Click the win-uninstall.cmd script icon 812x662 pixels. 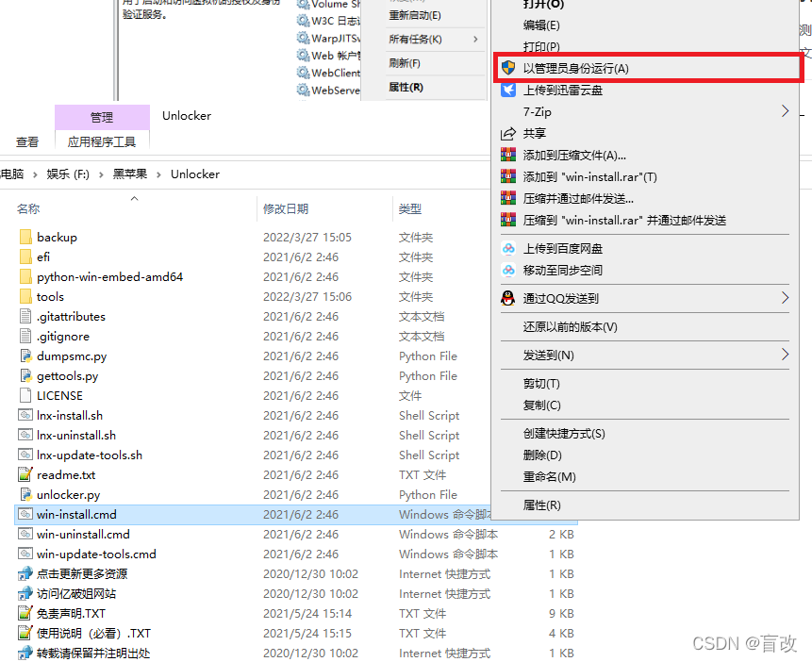click(25, 534)
